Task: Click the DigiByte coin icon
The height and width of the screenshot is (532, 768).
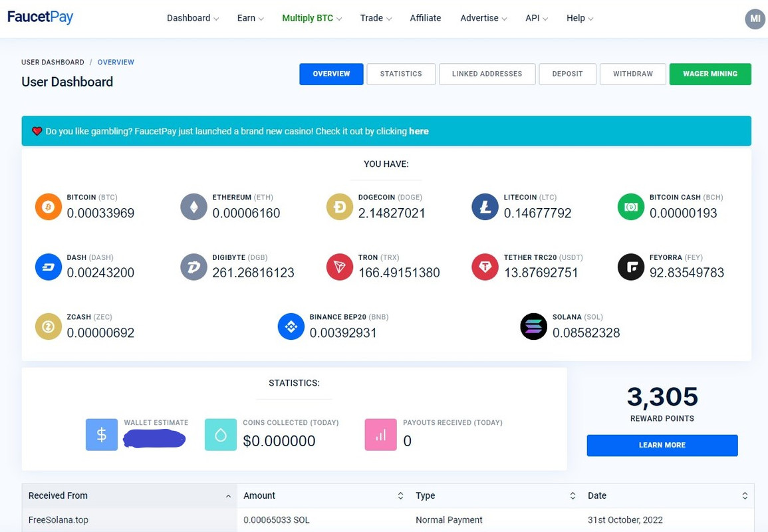Action: 194,267
